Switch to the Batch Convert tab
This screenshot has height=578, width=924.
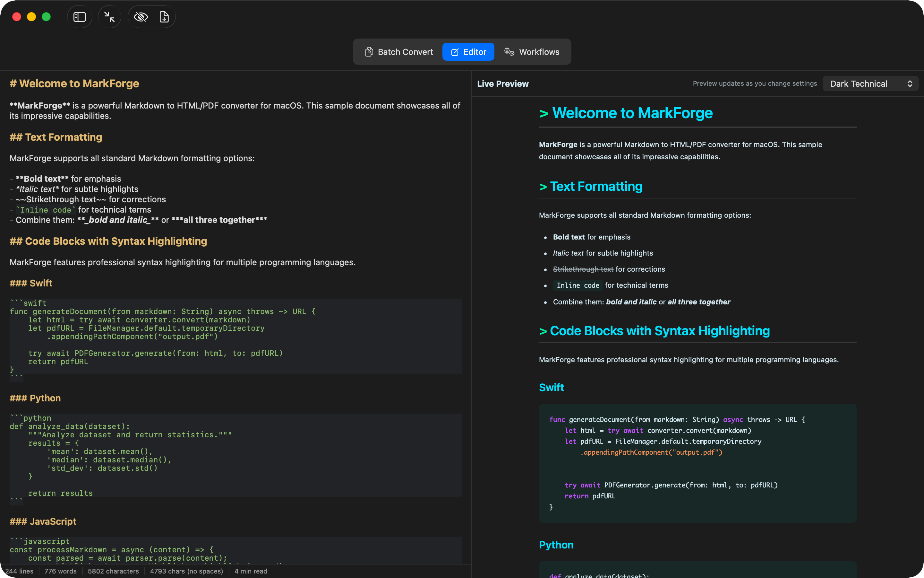click(x=399, y=52)
